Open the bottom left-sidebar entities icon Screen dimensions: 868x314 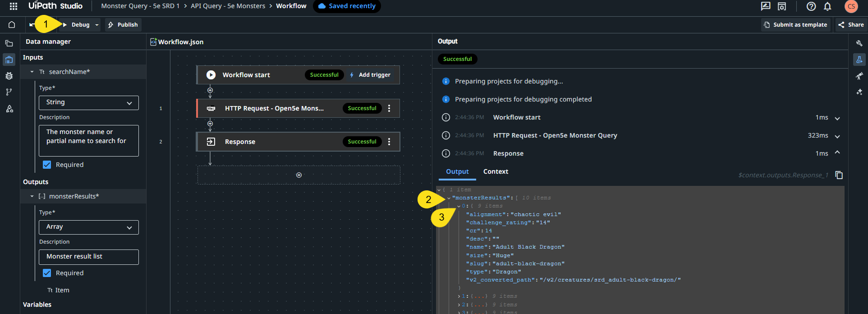click(x=9, y=109)
